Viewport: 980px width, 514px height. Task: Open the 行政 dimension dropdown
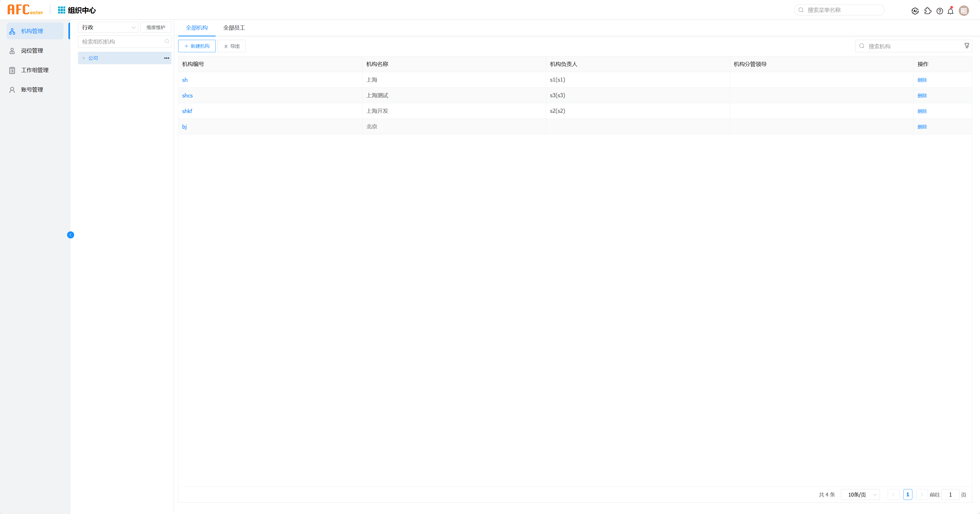coord(108,27)
